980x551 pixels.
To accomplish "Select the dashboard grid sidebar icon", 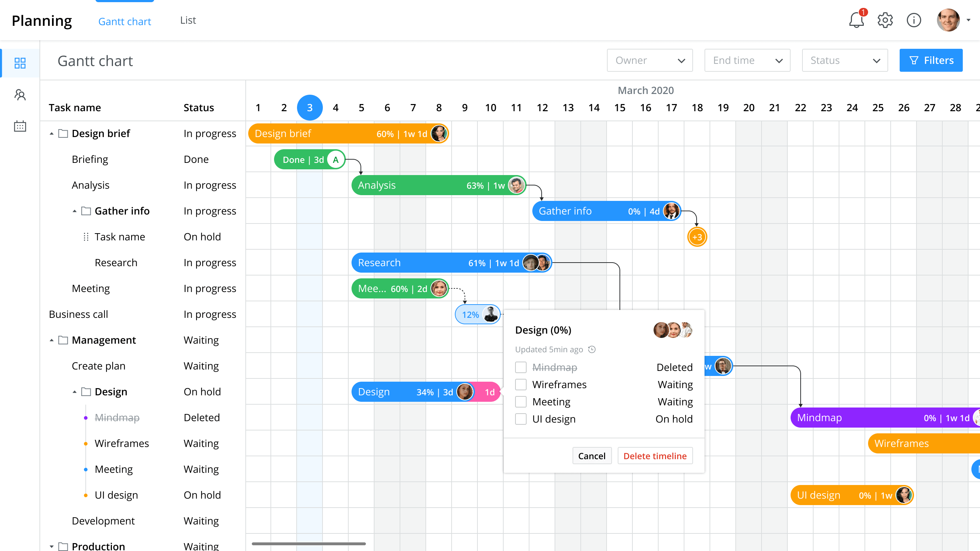I will point(20,63).
